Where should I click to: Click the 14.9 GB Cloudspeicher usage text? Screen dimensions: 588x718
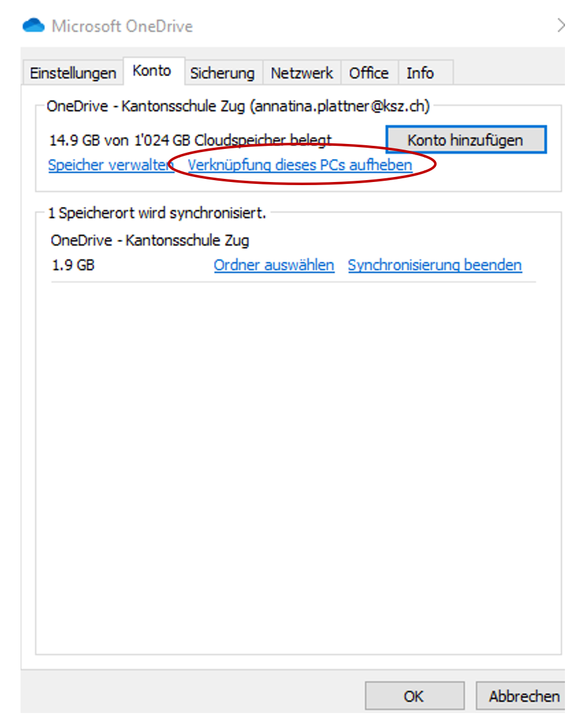tap(191, 140)
